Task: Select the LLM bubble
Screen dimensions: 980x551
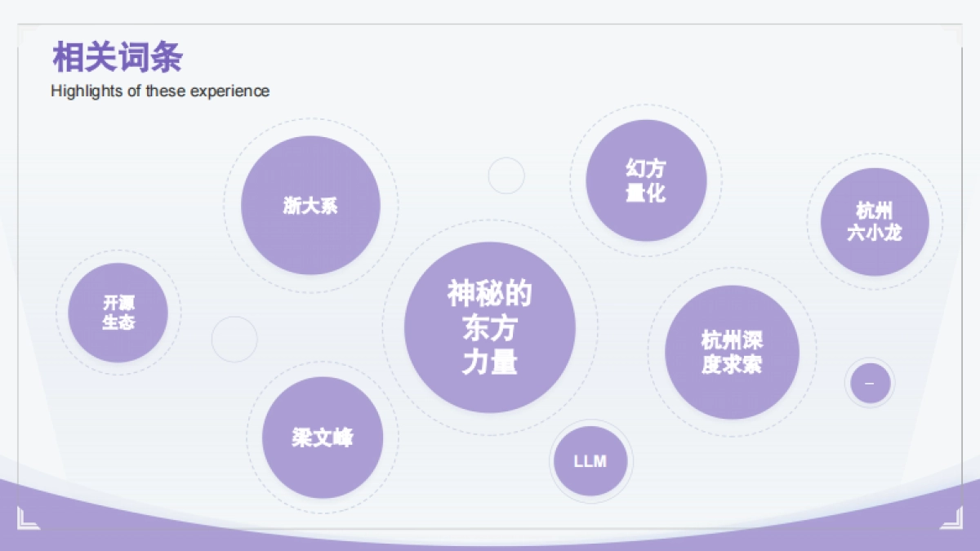Action: pyautogui.click(x=590, y=461)
